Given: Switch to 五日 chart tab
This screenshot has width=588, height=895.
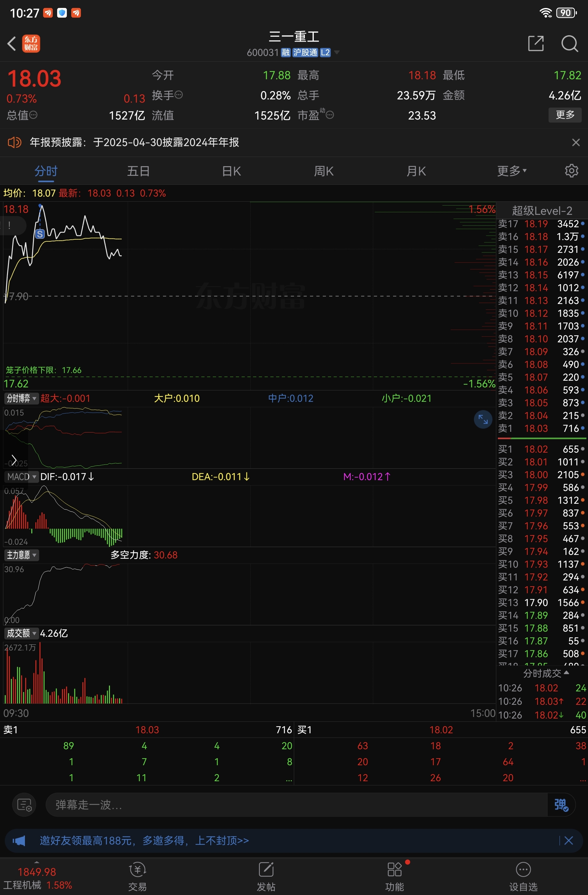Looking at the screenshot, I should [x=138, y=171].
